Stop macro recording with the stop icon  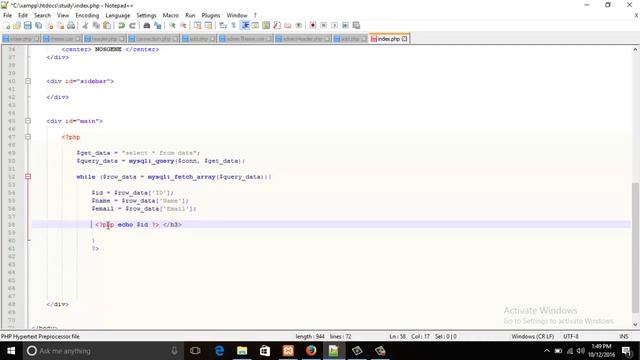tap(324, 25)
